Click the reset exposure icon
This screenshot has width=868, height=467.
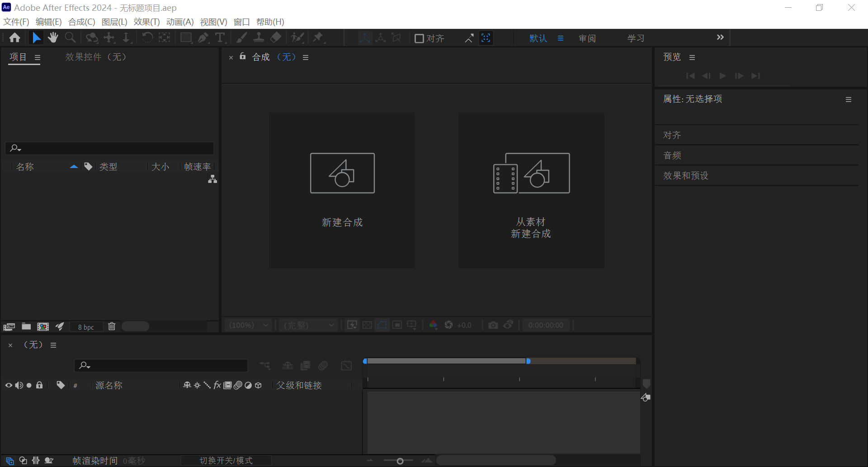click(448, 325)
